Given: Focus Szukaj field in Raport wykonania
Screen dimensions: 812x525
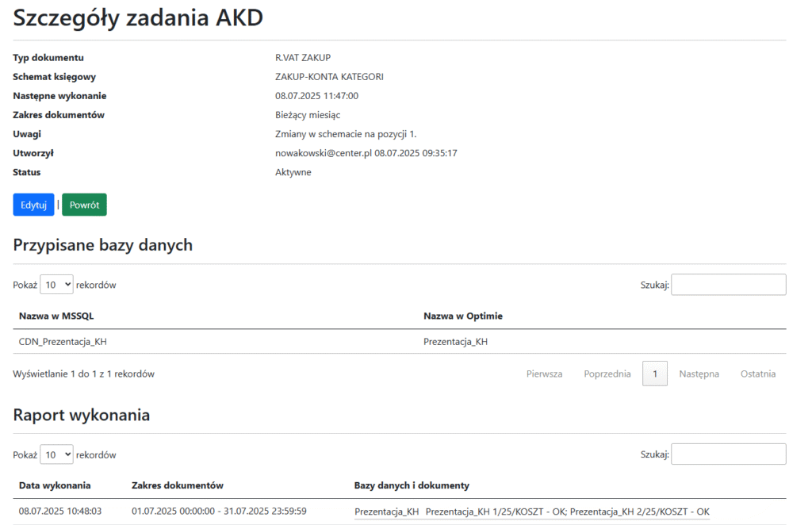Looking at the screenshot, I should 728,454.
